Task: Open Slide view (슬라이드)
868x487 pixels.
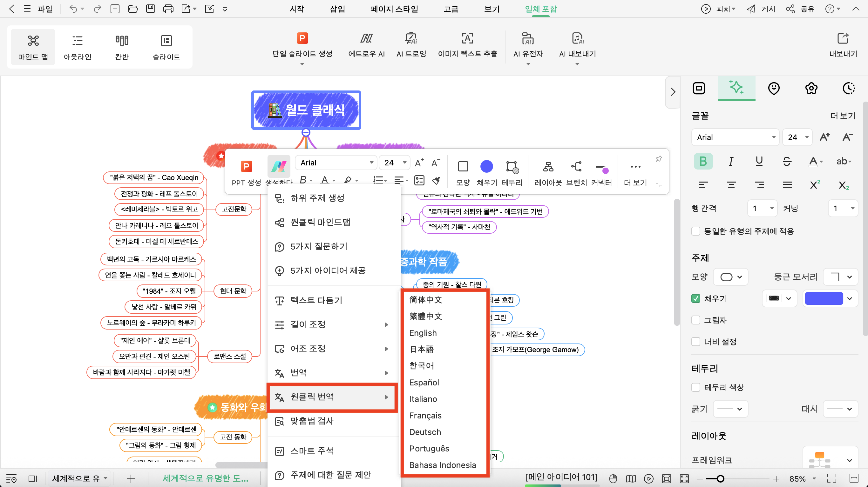Action: [x=166, y=47]
